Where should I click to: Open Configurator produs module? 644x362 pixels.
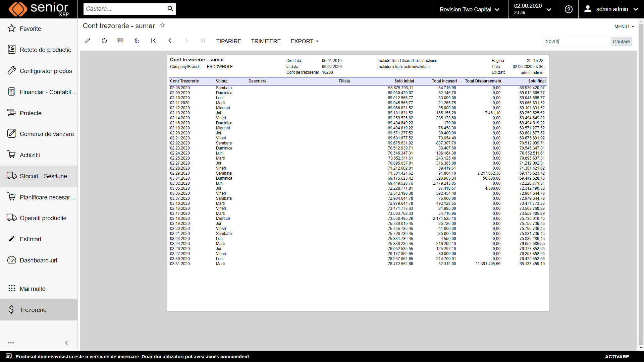pyautogui.click(x=39, y=71)
